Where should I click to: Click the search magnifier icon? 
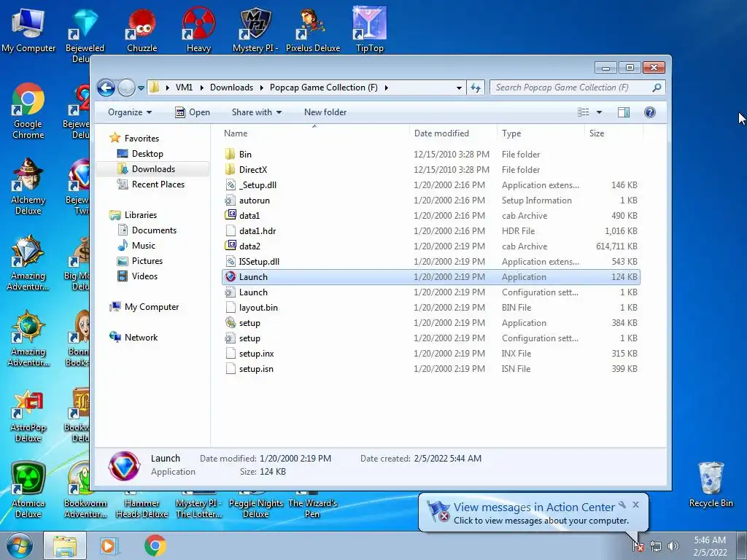point(657,87)
